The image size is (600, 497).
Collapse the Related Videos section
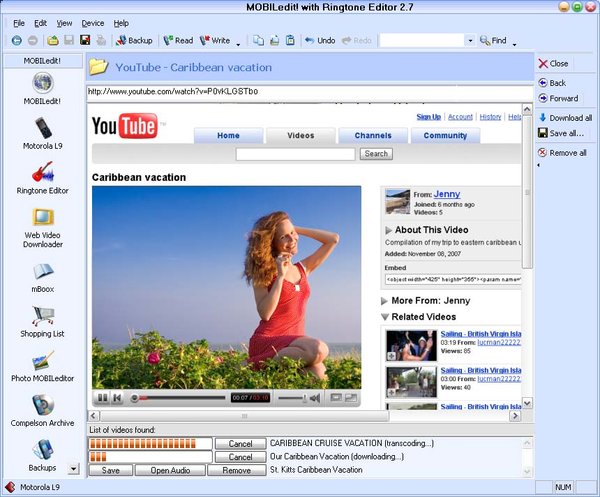(x=385, y=317)
